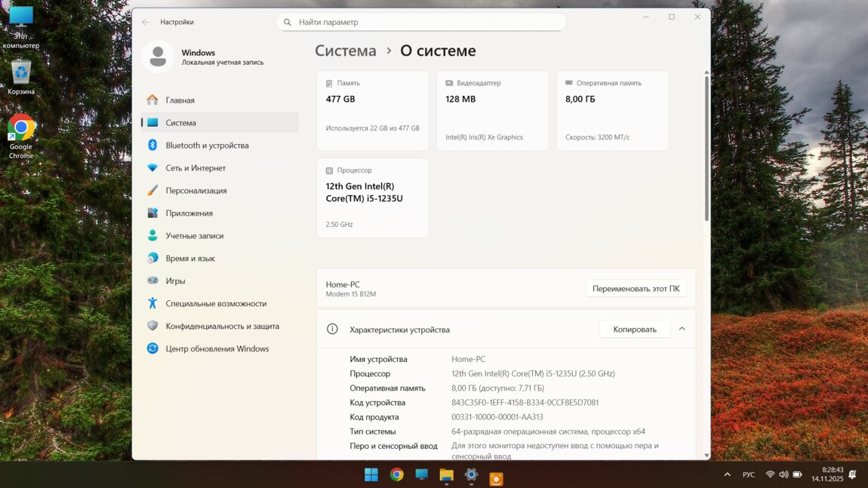Viewport: 868px width, 488px height.
Task: Select Время и язык menu item
Action: point(190,259)
